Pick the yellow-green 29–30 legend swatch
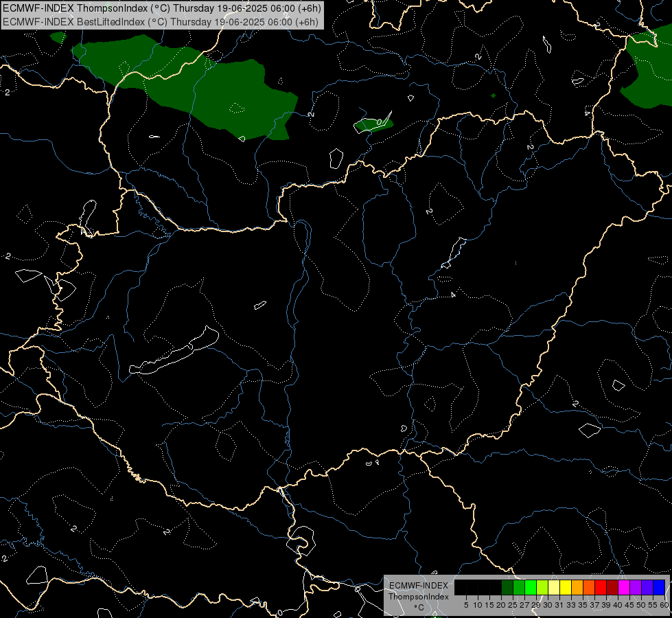Image resolution: width=672 pixels, height=618 pixels. [542, 587]
